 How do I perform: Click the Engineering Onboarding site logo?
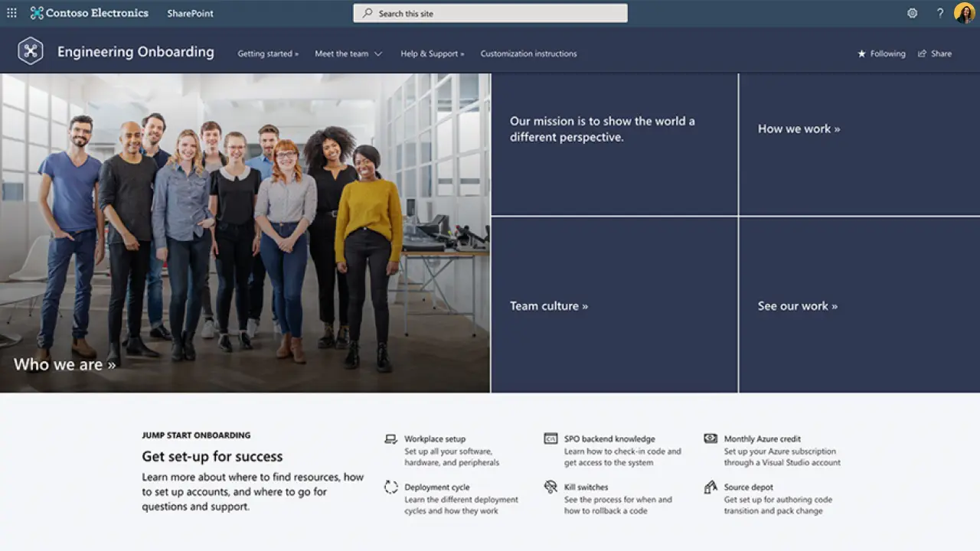[x=31, y=51]
